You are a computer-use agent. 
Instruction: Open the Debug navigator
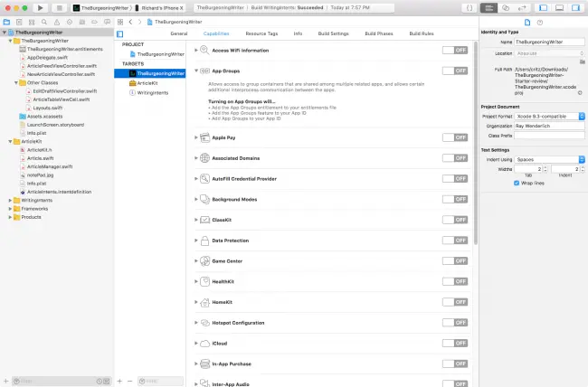tap(82, 22)
